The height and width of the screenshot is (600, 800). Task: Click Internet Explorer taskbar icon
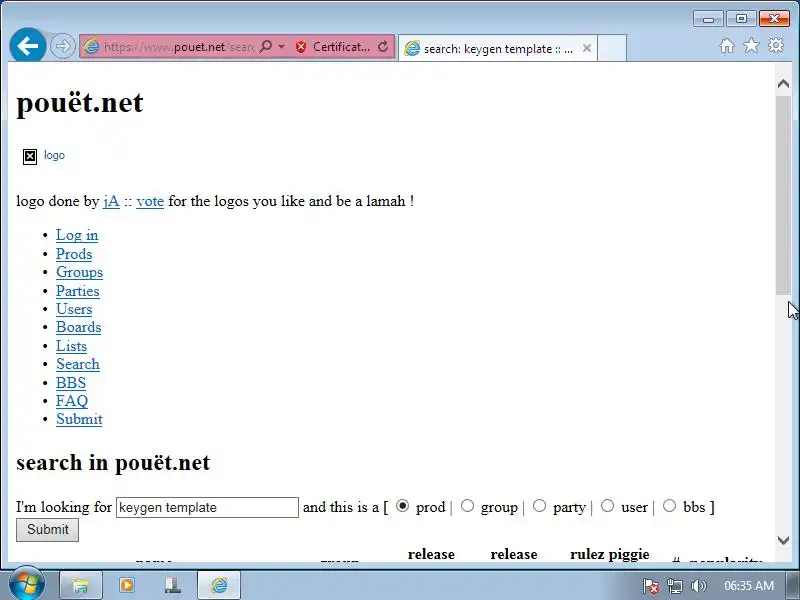tap(219, 585)
